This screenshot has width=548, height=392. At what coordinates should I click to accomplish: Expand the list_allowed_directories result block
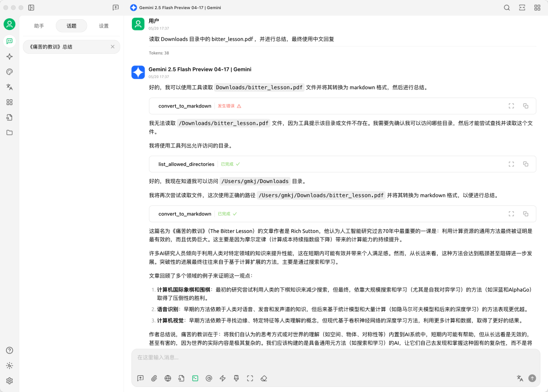(511, 164)
